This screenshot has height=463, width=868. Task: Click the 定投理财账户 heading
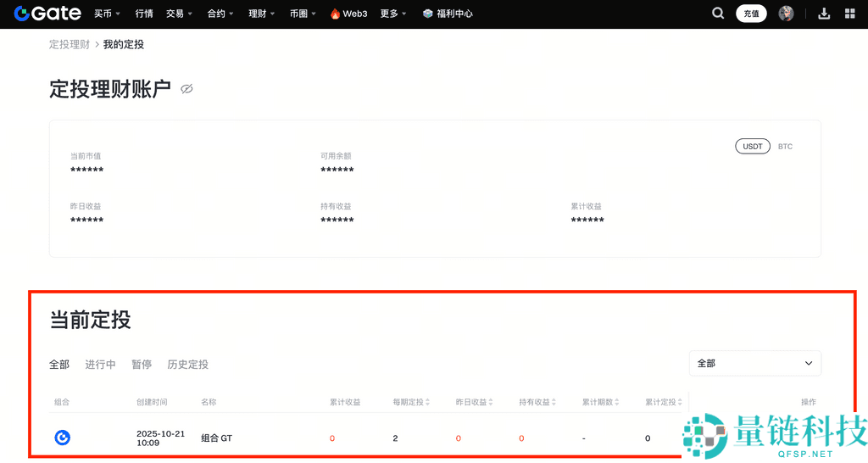pyautogui.click(x=110, y=89)
